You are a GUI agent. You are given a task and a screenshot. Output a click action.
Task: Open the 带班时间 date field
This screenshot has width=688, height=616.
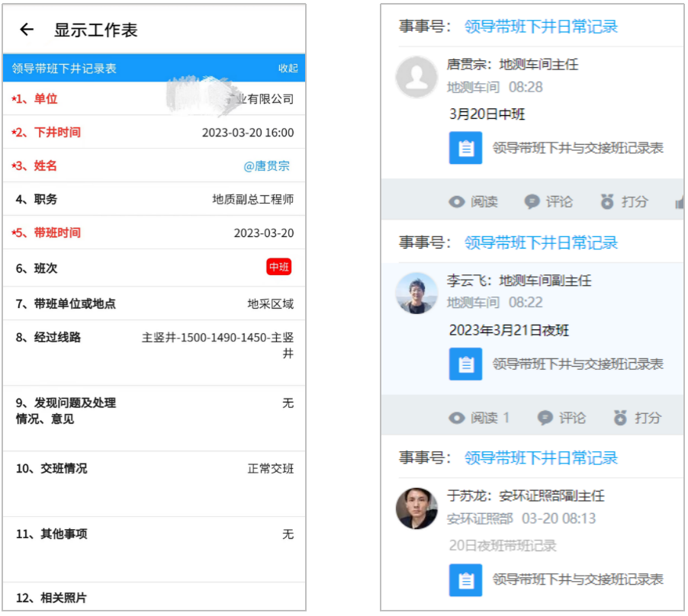263,233
